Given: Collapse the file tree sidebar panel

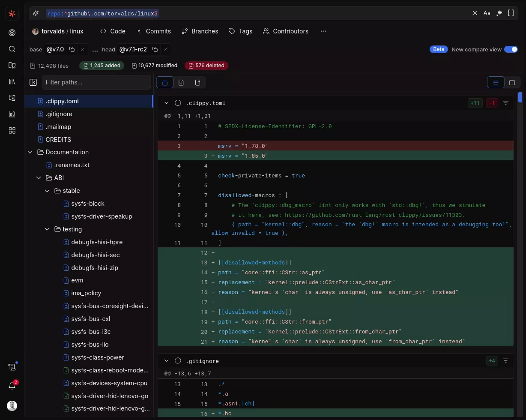Looking at the screenshot, I should 33,82.
